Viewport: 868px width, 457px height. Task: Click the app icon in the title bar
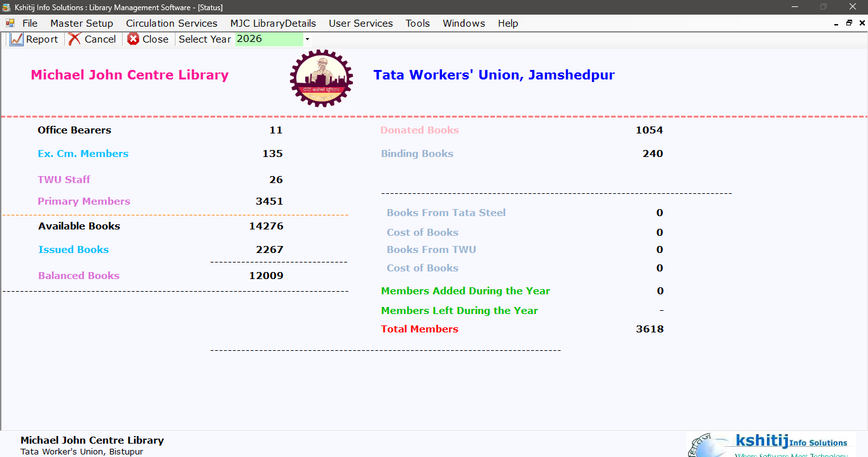8,7
